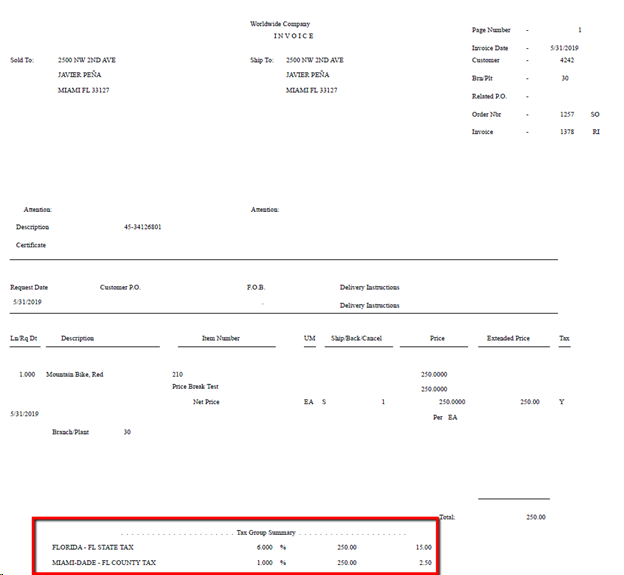Select the Price Break Test text
Viewport: 624px width, 575px height.
[195, 386]
